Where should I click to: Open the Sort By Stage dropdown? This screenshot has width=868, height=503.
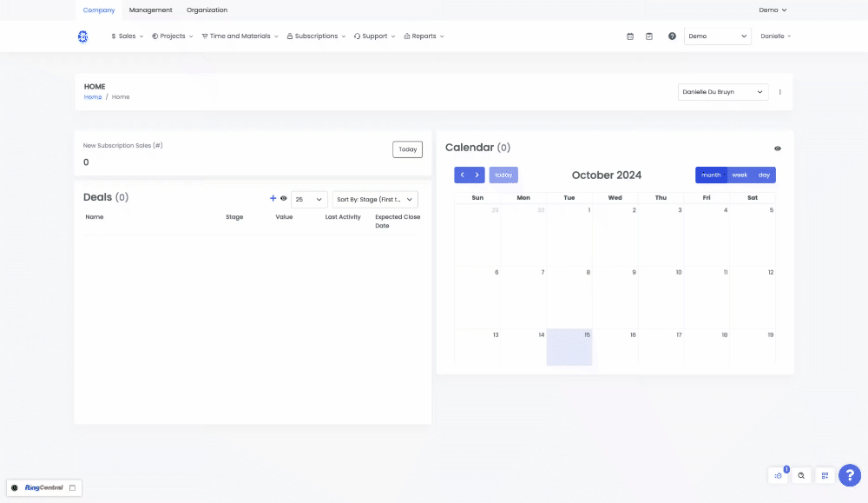[x=375, y=199]
